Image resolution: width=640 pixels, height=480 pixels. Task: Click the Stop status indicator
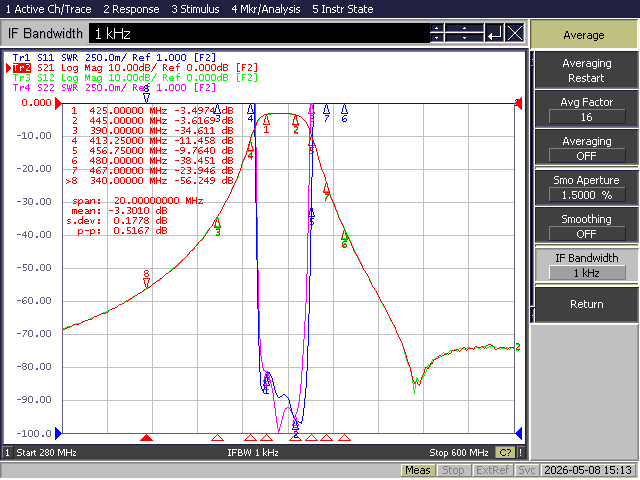tap(453, 471)
